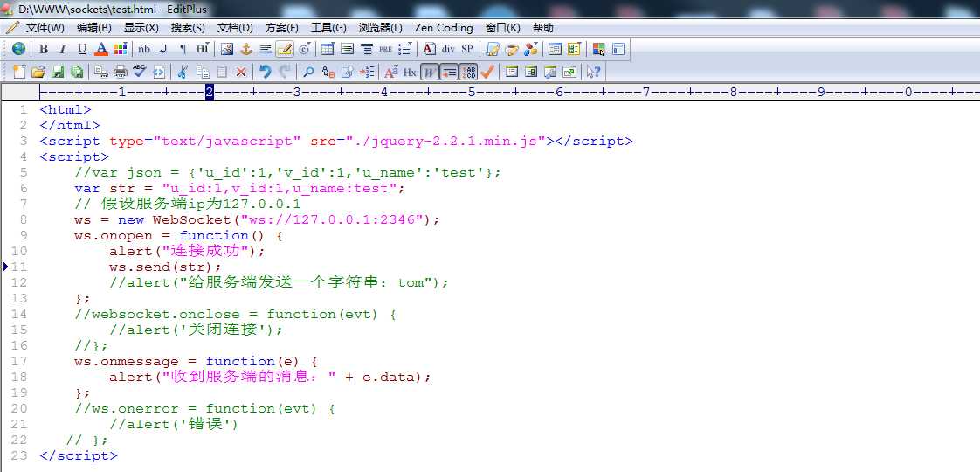Insert div tag icon
This screenshot has width=980, height=472.
tap(448, 50)
